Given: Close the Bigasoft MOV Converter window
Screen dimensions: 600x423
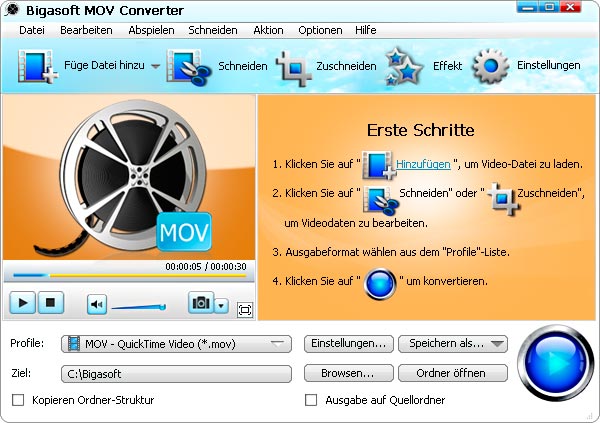Looking at the screenshot, I should 571,7.
